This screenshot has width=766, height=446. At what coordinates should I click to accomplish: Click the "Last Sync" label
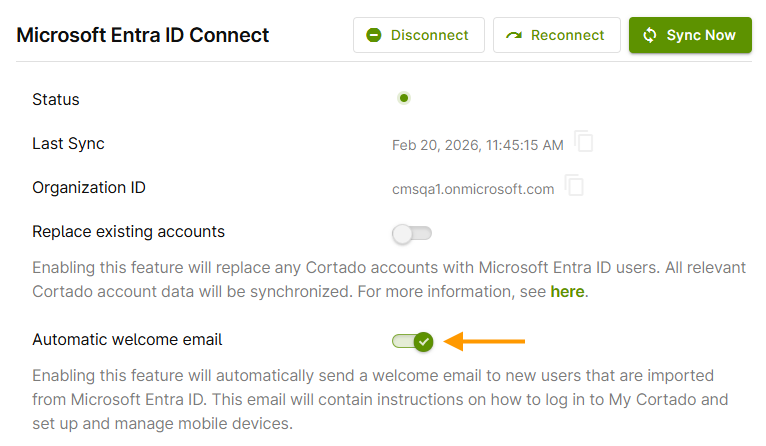point(68,144)
